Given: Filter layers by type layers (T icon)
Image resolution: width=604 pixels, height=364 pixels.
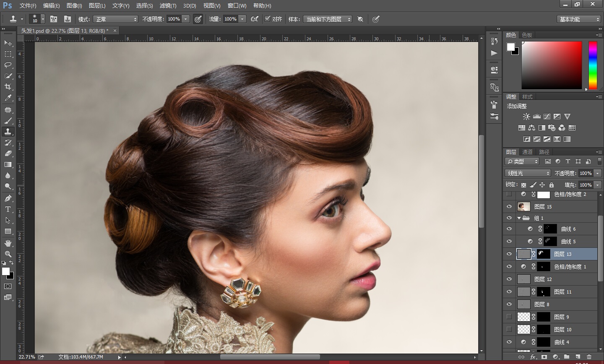Looking at the screenshot, I should (568, 161).
